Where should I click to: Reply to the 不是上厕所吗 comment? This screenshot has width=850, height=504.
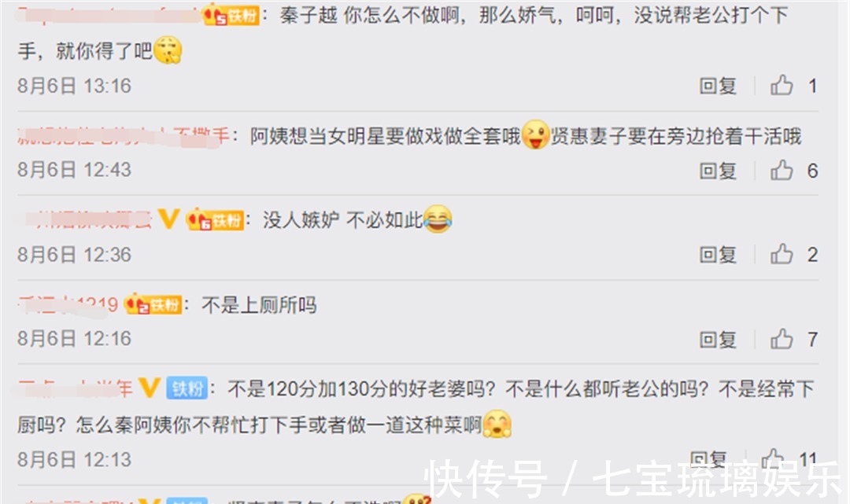click(718, 340)
